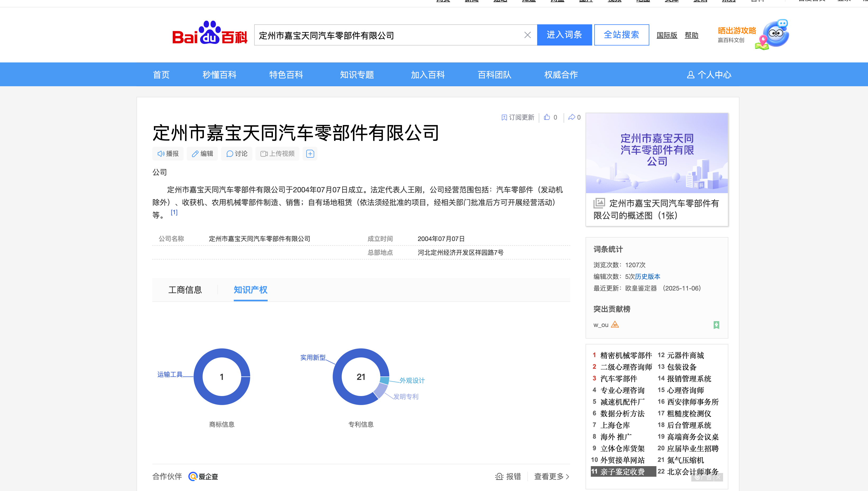This screenshot has width=868, height=491.
Task: Click the 播报 audio playback button
Action: coord(168,154)
